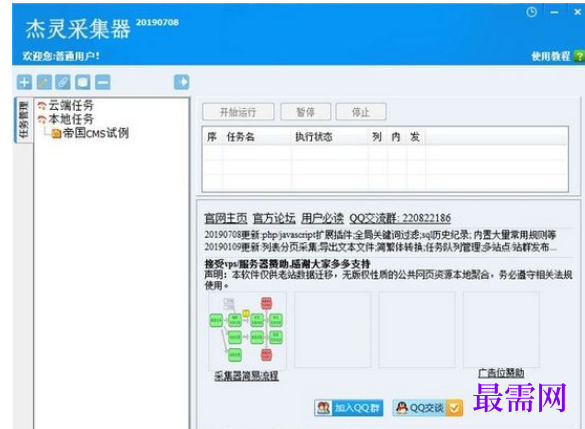Select the 本地任务 tree node
The width and height of the screenshot is (585, 429).
pyautogui.click(x=71, y=119)
